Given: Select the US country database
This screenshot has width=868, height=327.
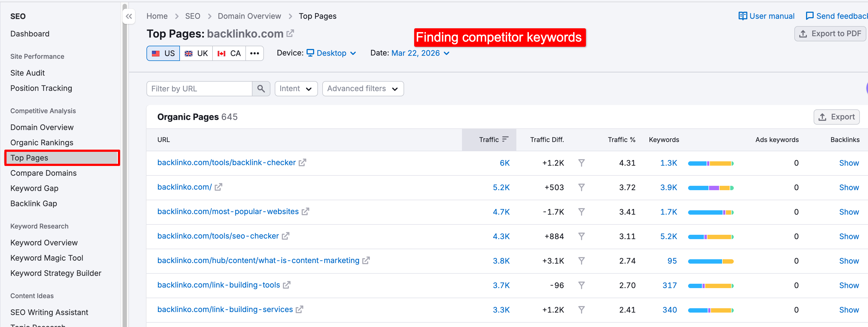Looking at the screenshot, I should [x=163, y=53].
